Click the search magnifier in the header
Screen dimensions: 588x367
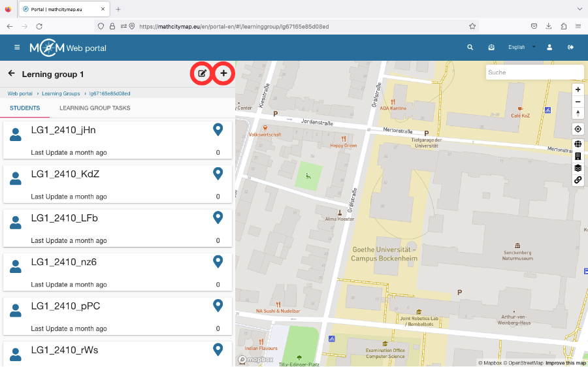click(470, 48)
